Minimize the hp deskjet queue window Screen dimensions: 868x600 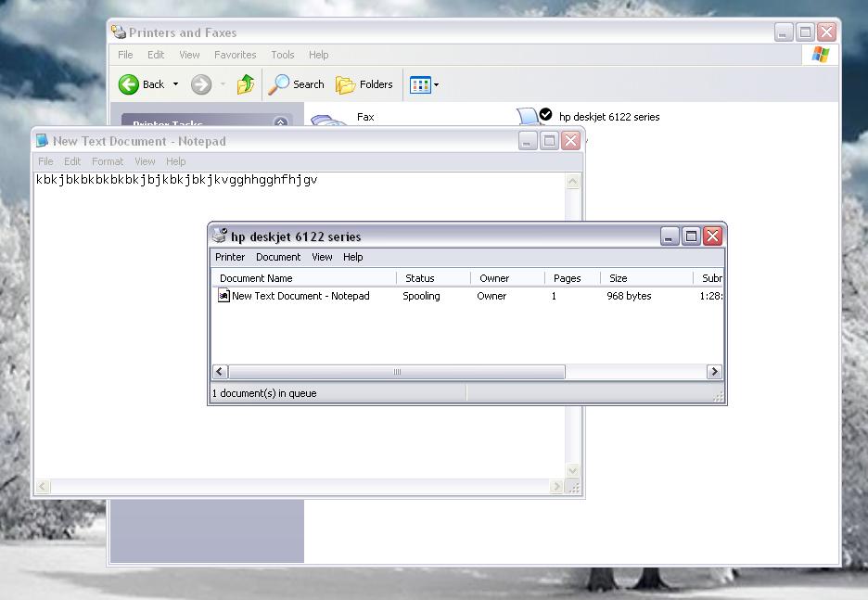(x=670, y=236)
